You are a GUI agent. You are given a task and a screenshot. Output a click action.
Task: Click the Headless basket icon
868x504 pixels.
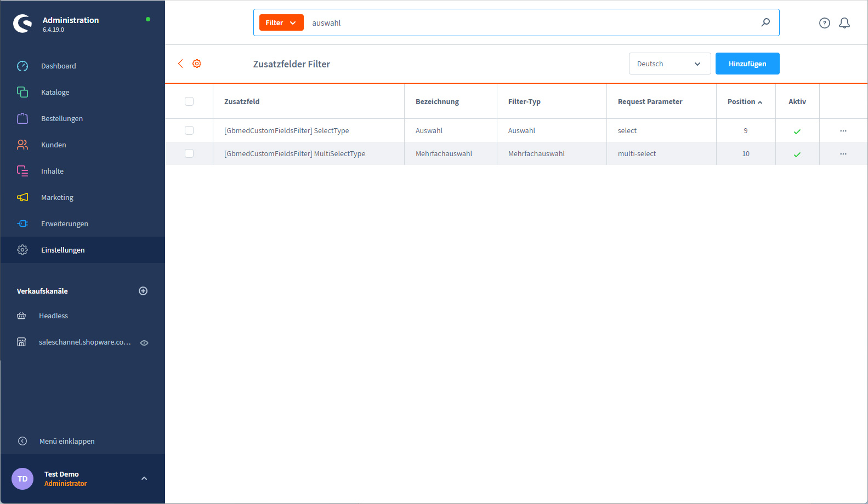pos(21,316)
